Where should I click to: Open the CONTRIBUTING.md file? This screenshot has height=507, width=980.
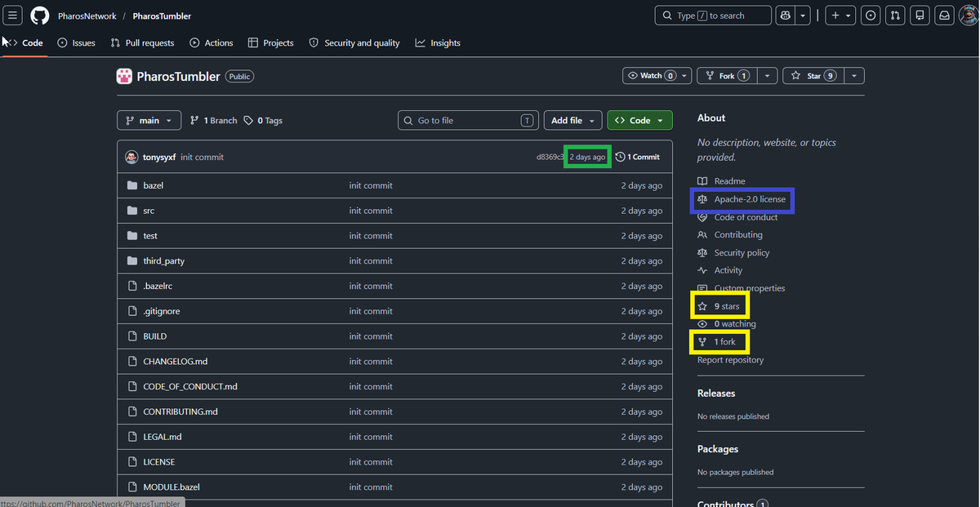tap(180, 412)
